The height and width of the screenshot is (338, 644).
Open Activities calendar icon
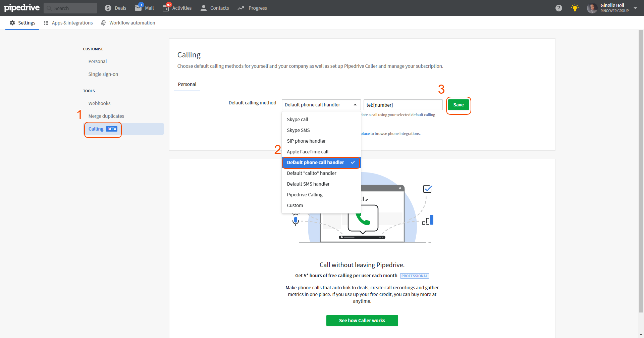pos(166,8)
